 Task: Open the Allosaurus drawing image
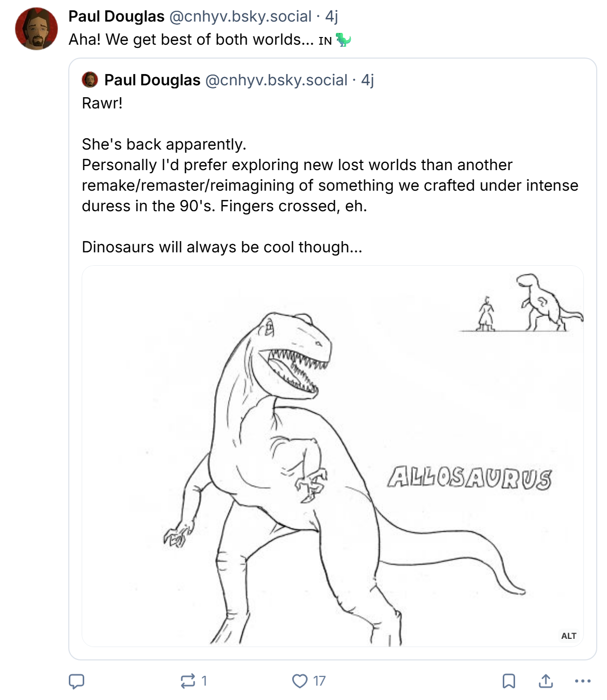332,456
